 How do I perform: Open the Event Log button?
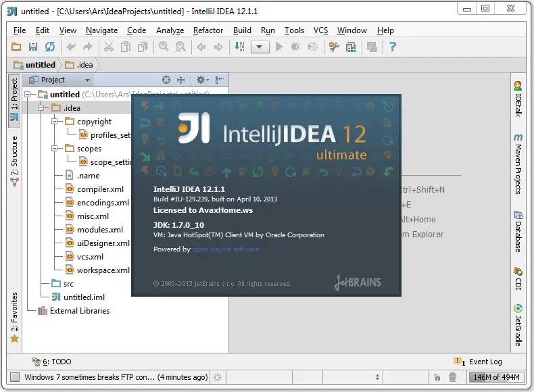(x=478, y=362)
